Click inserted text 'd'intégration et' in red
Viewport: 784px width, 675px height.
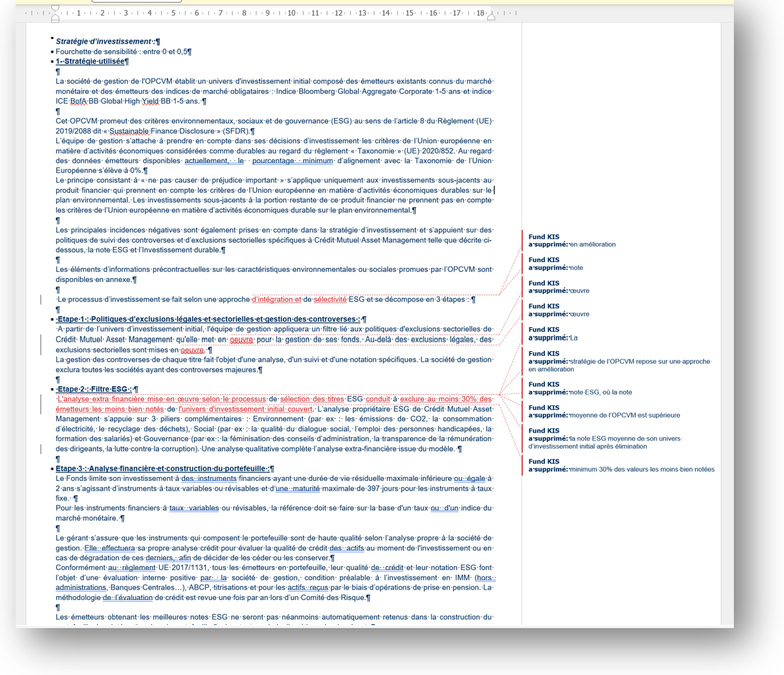click(x=277, y=300)
